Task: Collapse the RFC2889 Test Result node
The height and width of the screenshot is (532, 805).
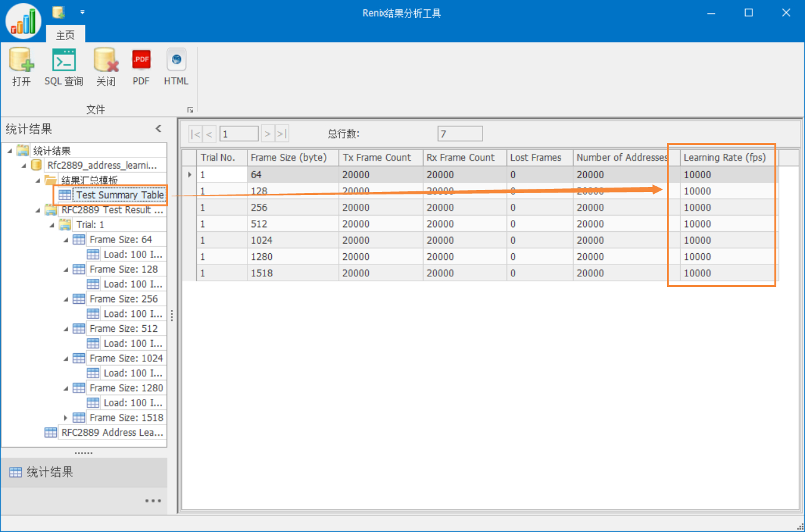Action: pyautogui.click(x=38, y=210)
